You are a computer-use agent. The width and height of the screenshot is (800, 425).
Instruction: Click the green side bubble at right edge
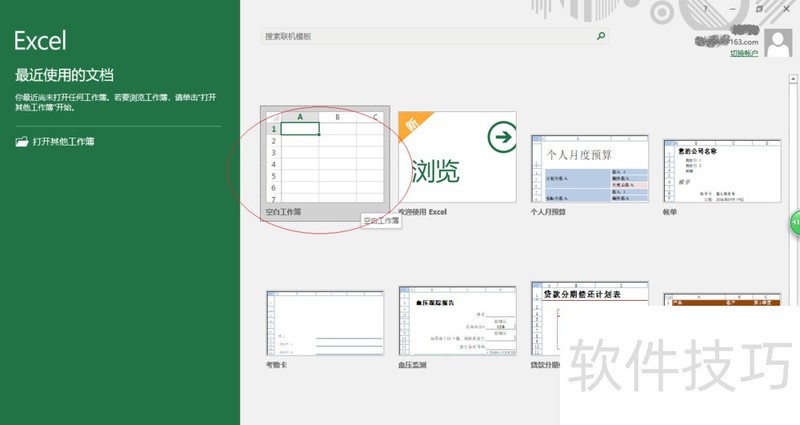[x=795, y=223]
